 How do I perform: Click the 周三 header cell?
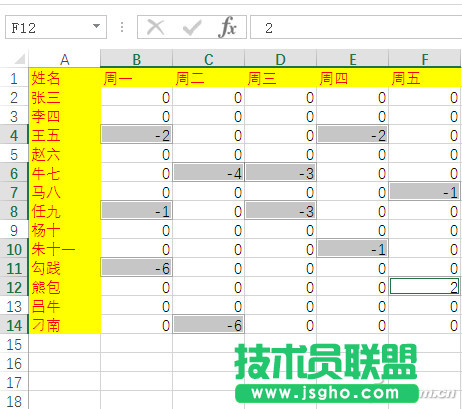coord(280,78)
